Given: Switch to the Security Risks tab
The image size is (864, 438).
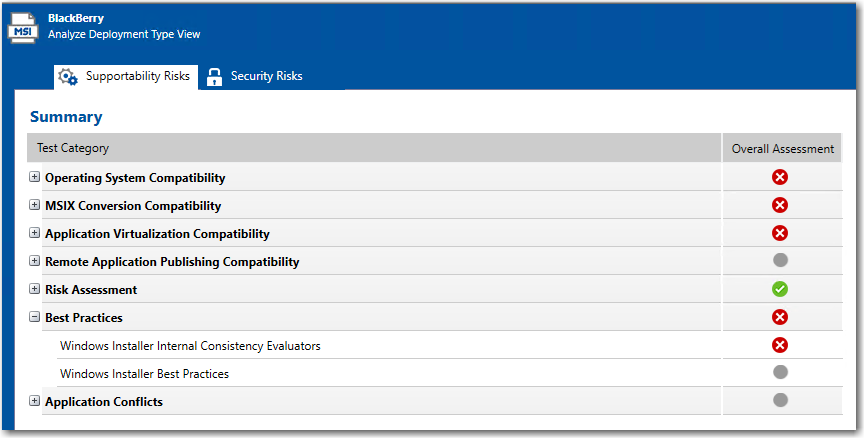Looking at the screenshot, I should click(x=266, y=76).
